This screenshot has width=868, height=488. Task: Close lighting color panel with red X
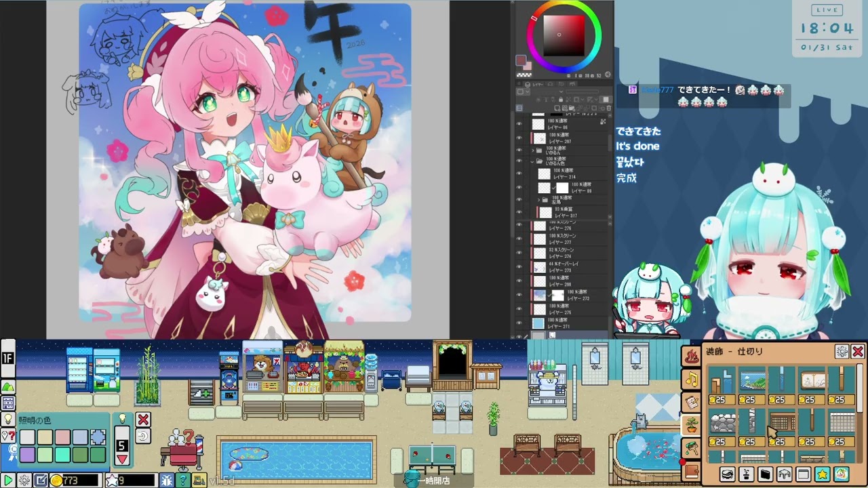[143, 420]
